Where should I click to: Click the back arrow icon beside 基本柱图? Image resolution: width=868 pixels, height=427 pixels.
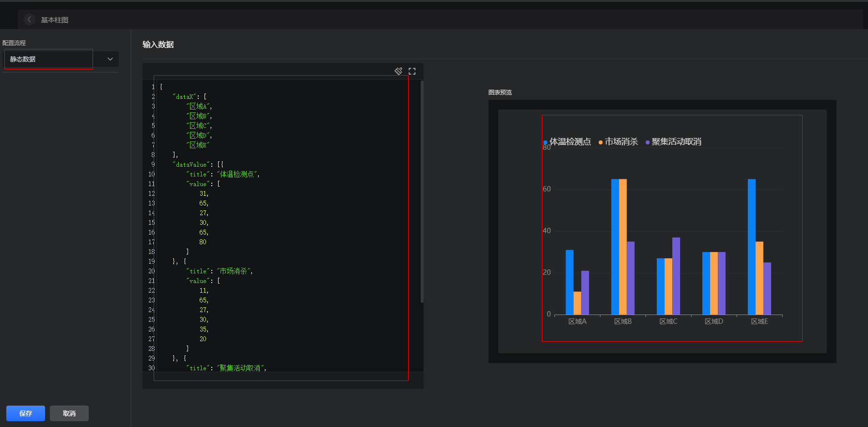[30, 19]
